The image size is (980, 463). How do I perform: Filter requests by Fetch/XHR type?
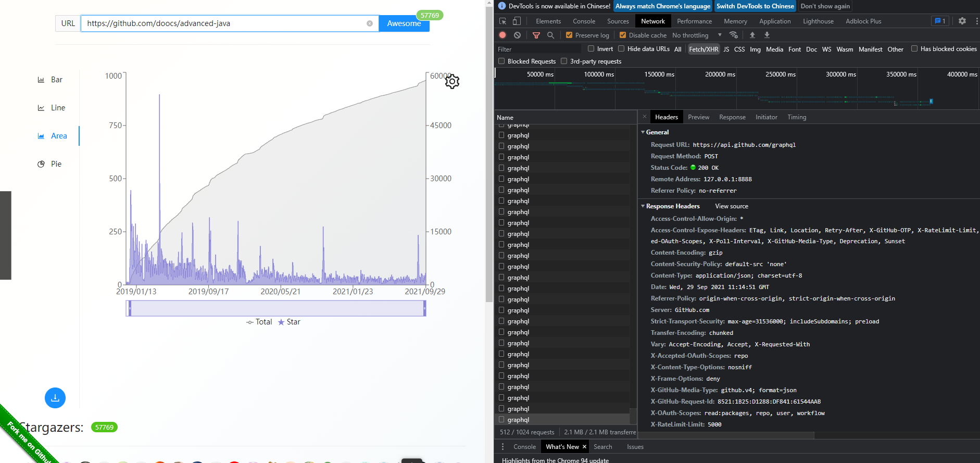[x=703, y=49]
